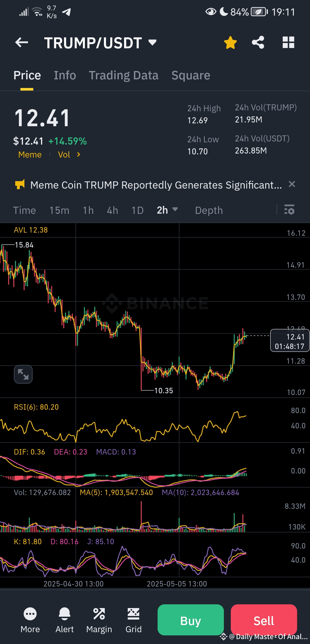310x644 pixels.
Task: Tap the eye comfort icon in status bar
Action: [211, 12]
